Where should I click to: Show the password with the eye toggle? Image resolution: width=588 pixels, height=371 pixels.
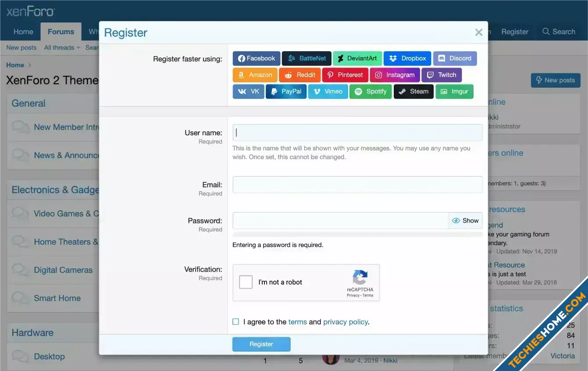[x=465, y=221]
